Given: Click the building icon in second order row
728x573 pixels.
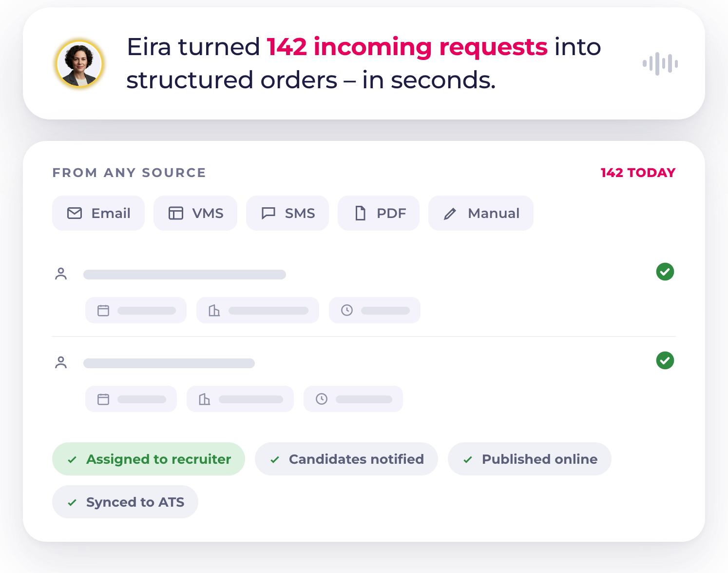Looking at the screenshot, I should pos(205,399).
